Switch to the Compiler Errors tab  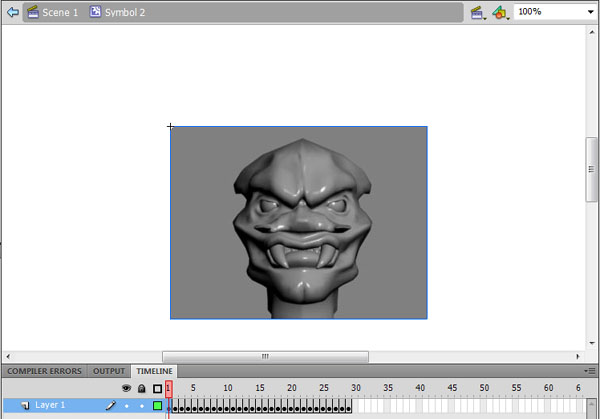coord(43,371)
